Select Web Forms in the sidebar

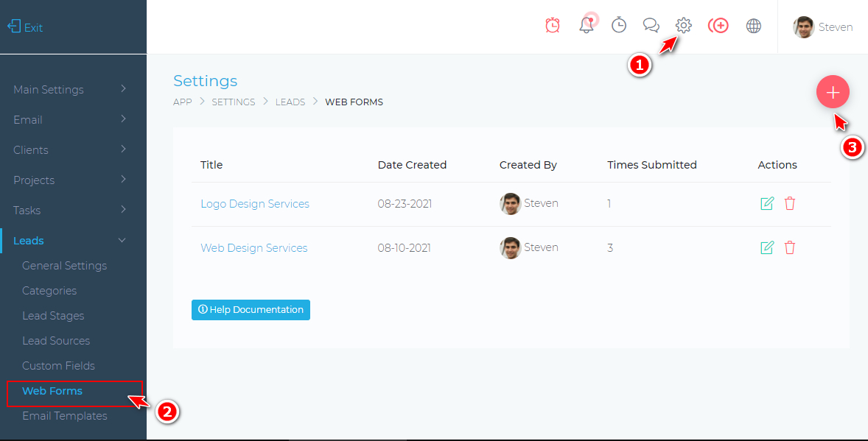click(52, 391)
